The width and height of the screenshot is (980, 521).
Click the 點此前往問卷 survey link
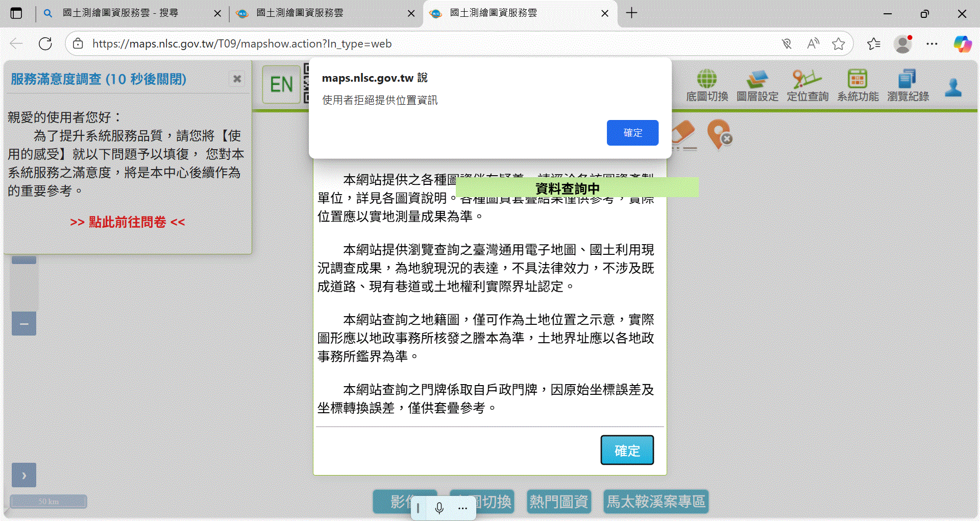click(x=128, y=222)
